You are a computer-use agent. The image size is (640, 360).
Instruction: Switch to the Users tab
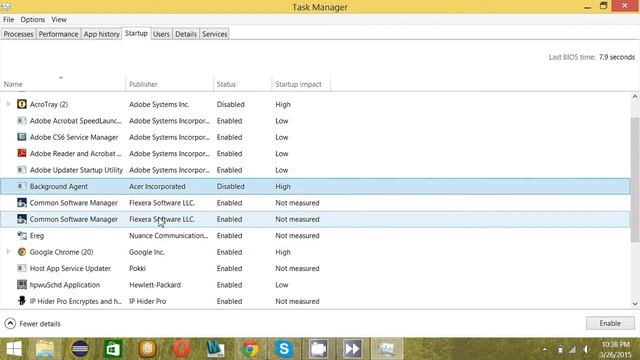point(161,34)
